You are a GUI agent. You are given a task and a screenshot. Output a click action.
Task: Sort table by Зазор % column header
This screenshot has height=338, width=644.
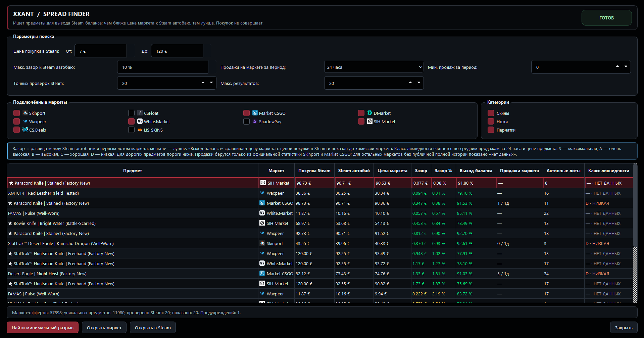443,171
